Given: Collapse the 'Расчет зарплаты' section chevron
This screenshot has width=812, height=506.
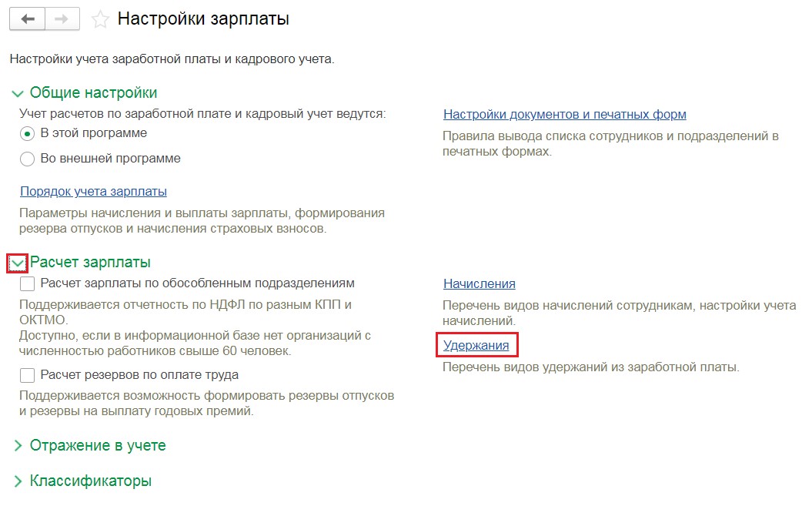Looking at the screenshot, I should click(18, 263).
